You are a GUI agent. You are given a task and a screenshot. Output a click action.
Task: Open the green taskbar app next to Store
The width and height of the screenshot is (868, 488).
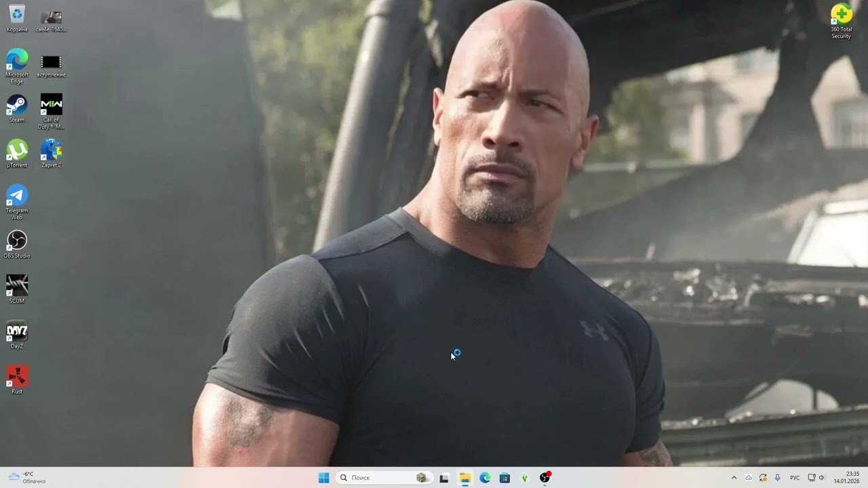(525, 478)
